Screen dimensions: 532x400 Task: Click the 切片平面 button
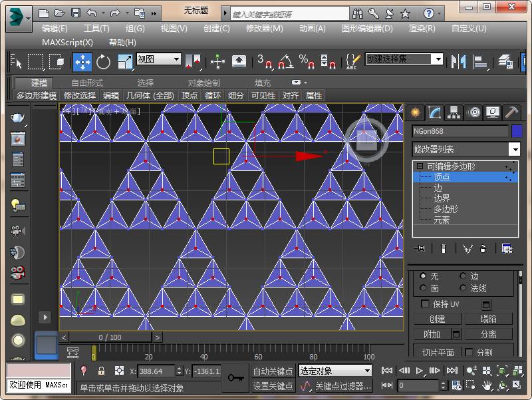pyautogui.click(x=438, y=353)
